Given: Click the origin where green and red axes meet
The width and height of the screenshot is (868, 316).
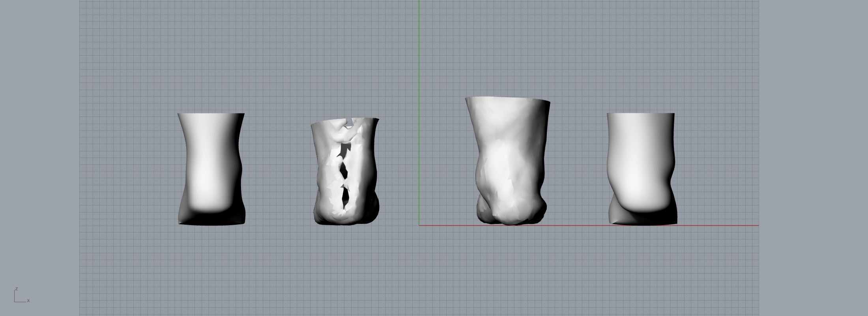Looking at the screenshot, I should click(x=419, y=226).
